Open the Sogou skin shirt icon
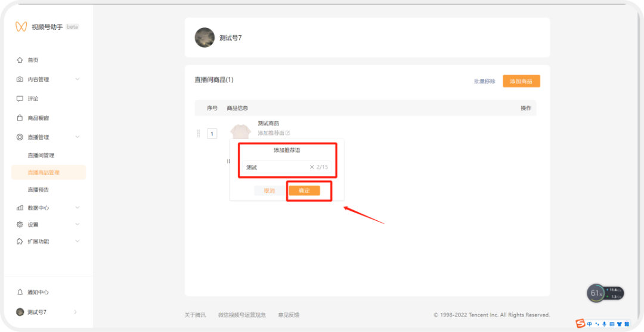 (x=620, y=324)
